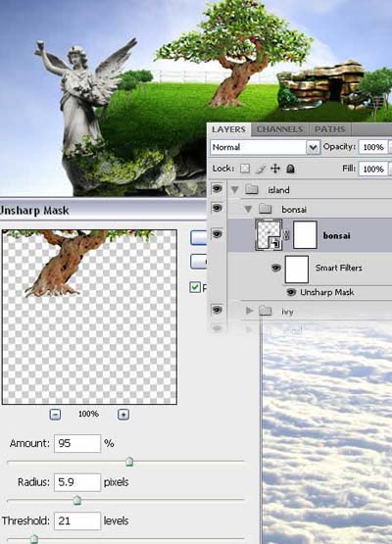Click the Amount slider handle
Image resolution: width=392 pixels, height=544 pixels.
pos(129,462)
